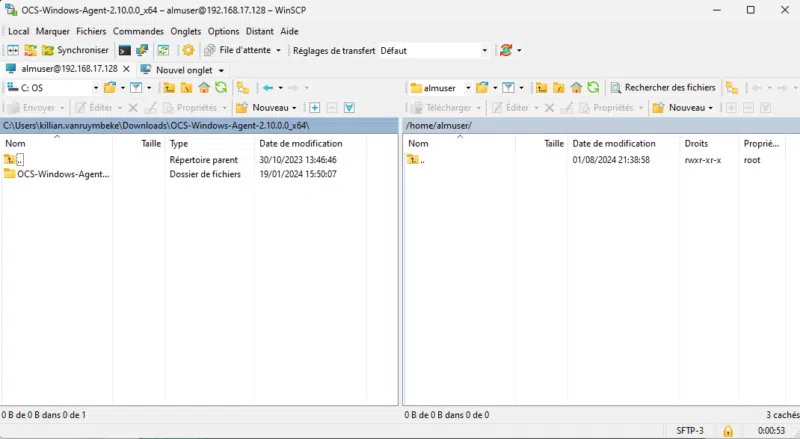Click the File d'attente queue button

[238, 50]
